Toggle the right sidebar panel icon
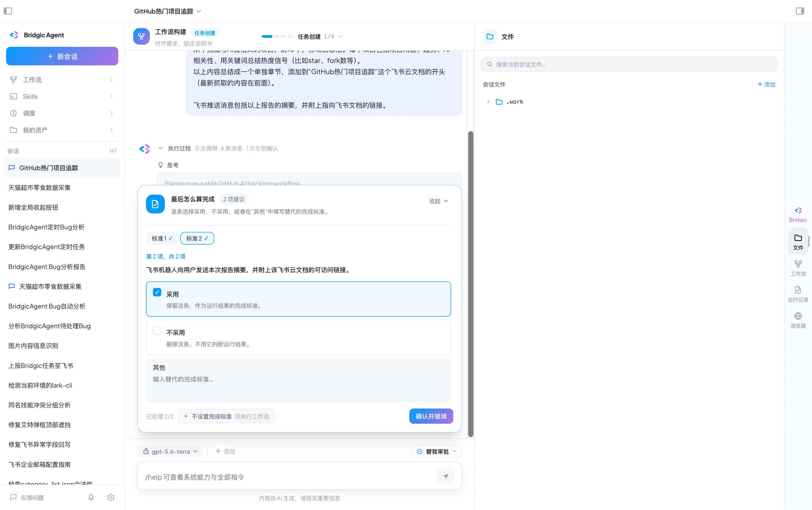Screen dimensions: 812x510 [800, 11]
